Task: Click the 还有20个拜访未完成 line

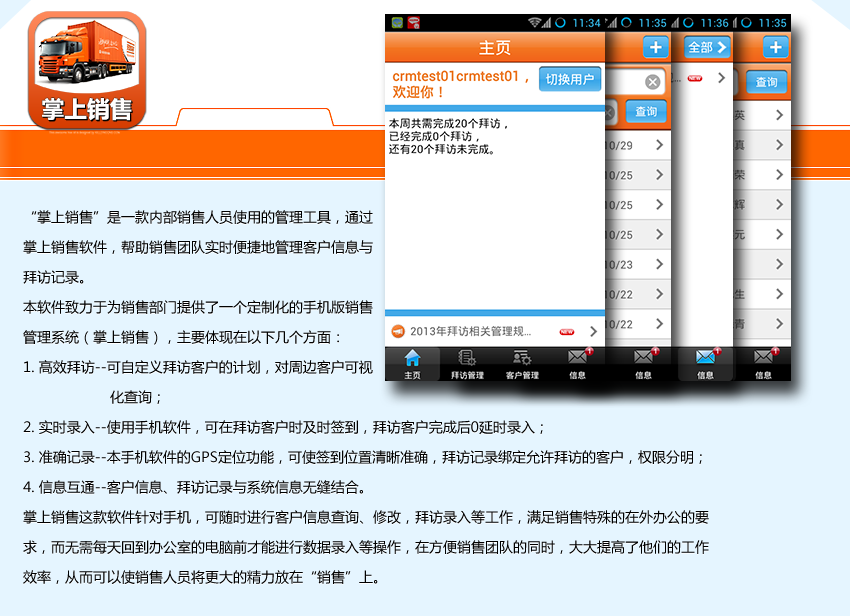Action: coord(442,150)
